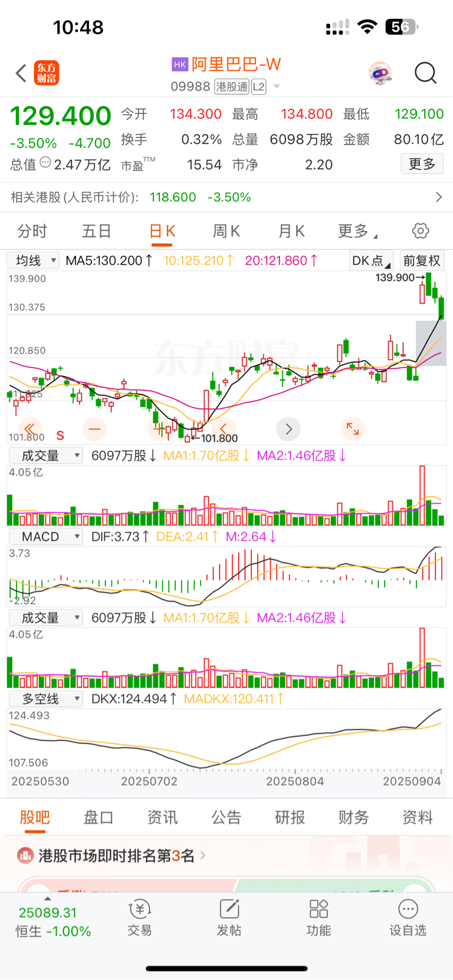Switch to 分时 chart tab
This screenshot has height=980, width=453.
coord(32,231)
